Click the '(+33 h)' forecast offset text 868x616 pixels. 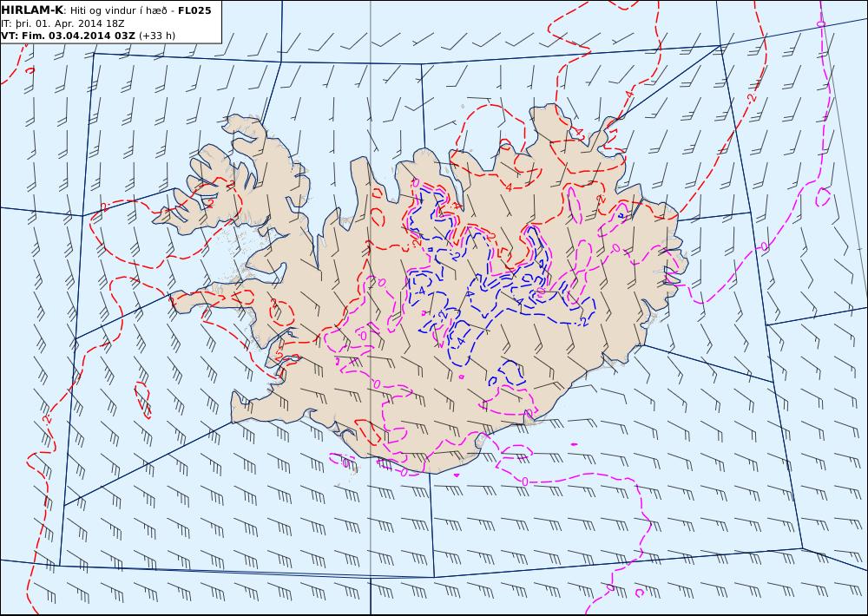tap(156, 36)
